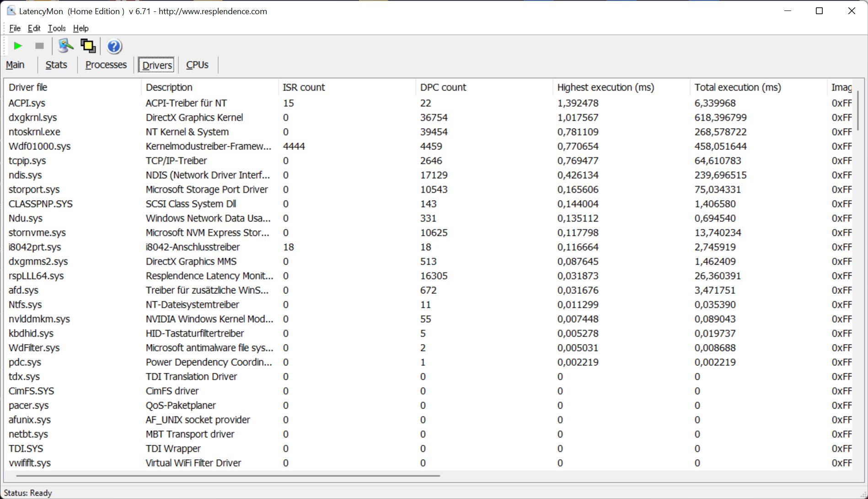This screenshot has width=868, height=499.
Task: Open the File menu
Action: (15, 28)
